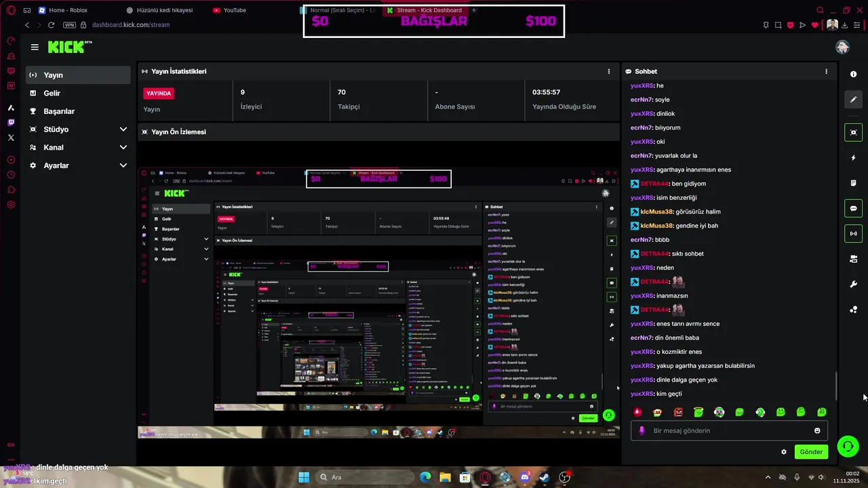This screenshot has width=868, height=488.
Task: Open Opera snapshot tool icon
Action: point(778,25)
